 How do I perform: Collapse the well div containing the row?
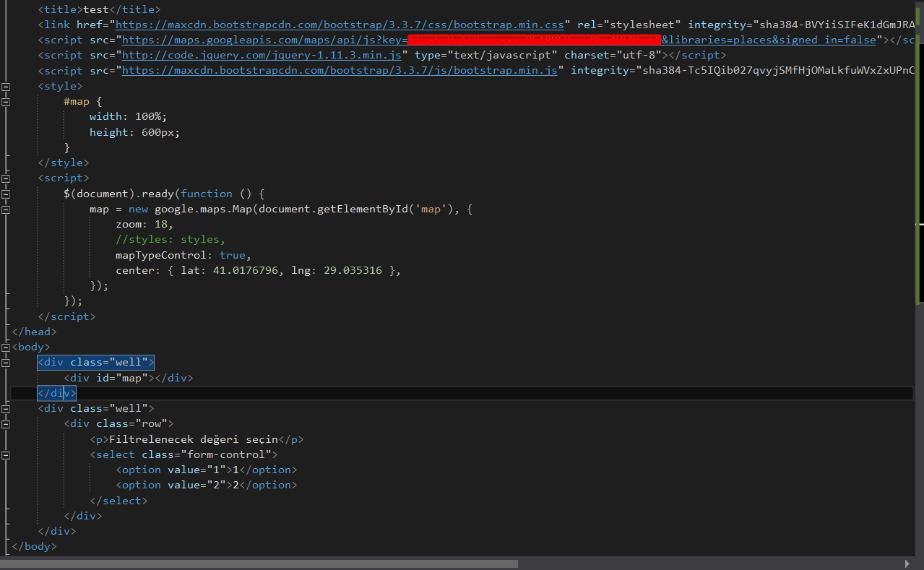point(7,409)
